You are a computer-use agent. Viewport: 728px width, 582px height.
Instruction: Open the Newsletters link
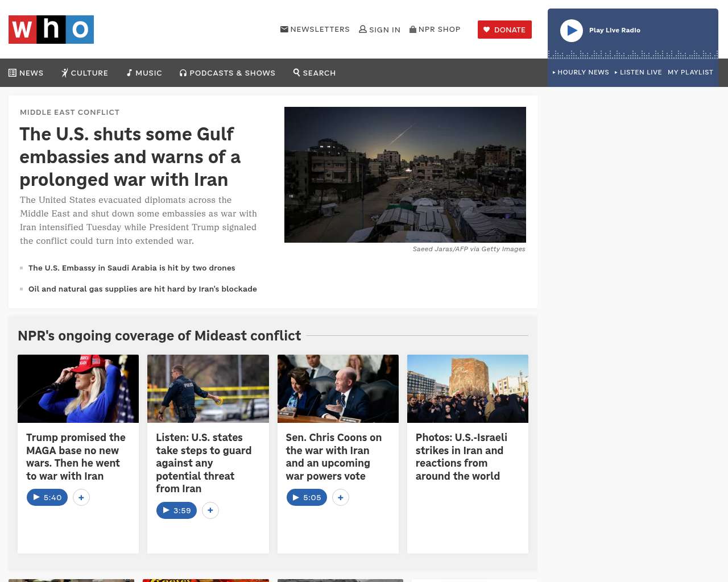[x=315, y=29]
